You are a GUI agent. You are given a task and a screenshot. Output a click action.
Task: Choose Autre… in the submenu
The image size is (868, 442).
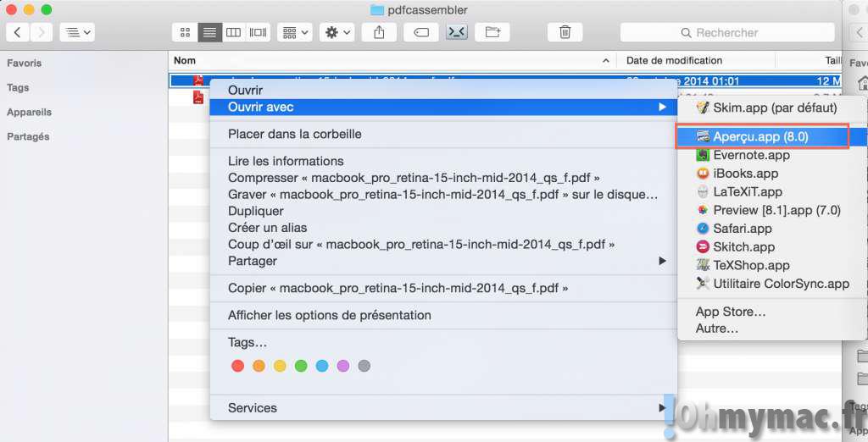pos(771,328)
